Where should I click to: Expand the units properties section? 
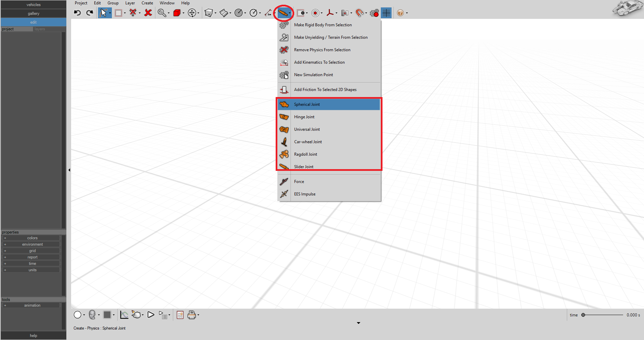[x=31, y=270]
